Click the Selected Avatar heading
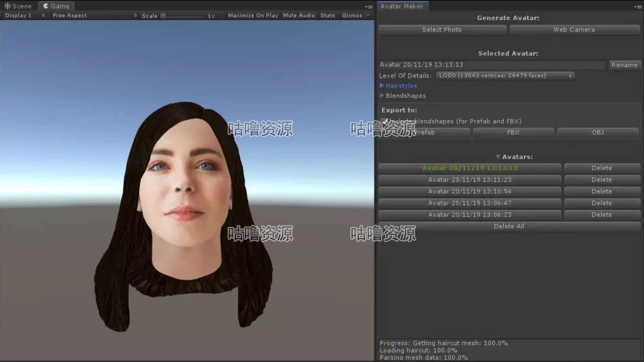 click(x=508, y=53)
